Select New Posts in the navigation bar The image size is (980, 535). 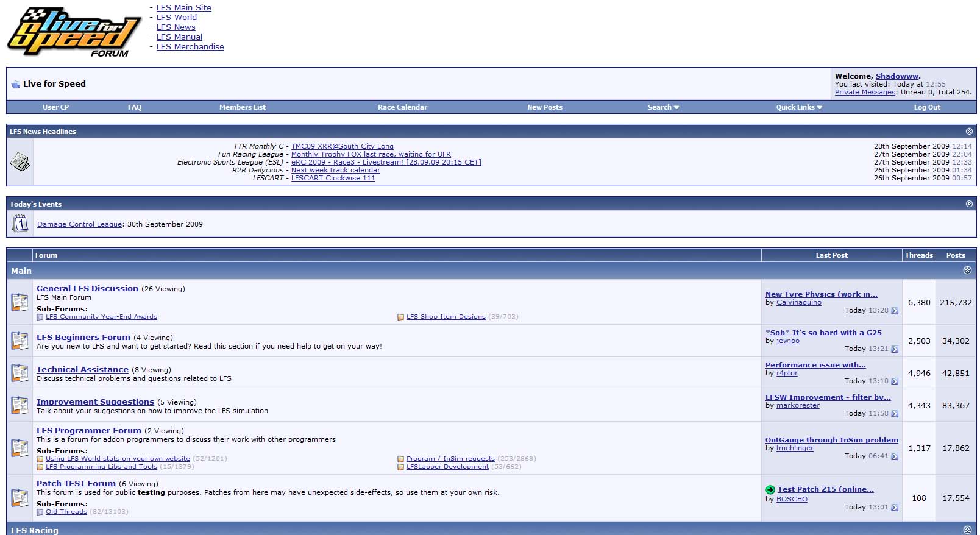coord(545,107)
